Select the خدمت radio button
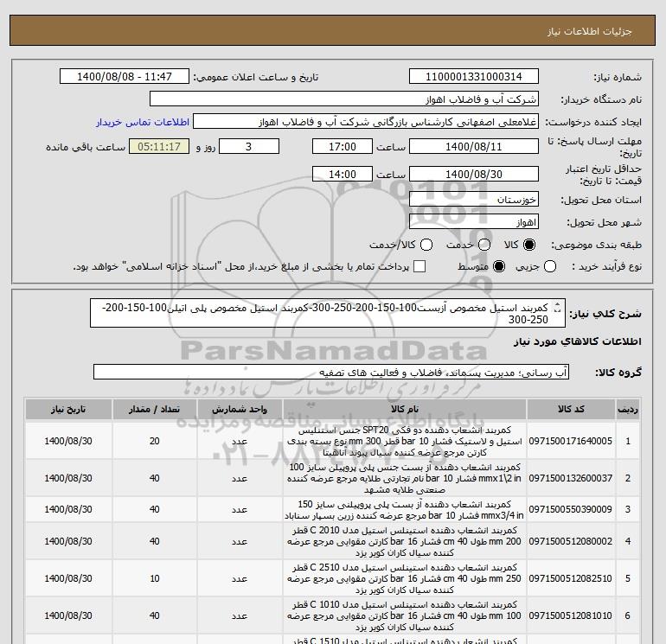666x644 pixels. tap(484, 245)
